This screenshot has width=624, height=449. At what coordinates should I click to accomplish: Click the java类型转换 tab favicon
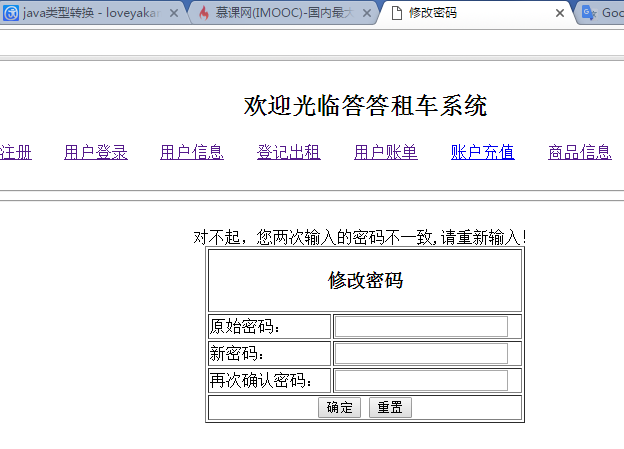[x=11, y=13]
